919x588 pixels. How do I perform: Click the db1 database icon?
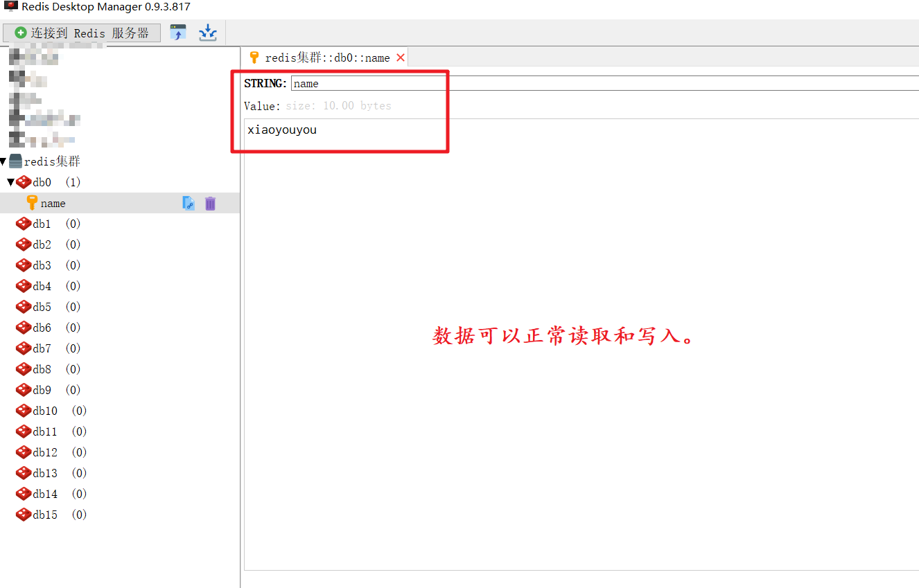pos(24,224)
